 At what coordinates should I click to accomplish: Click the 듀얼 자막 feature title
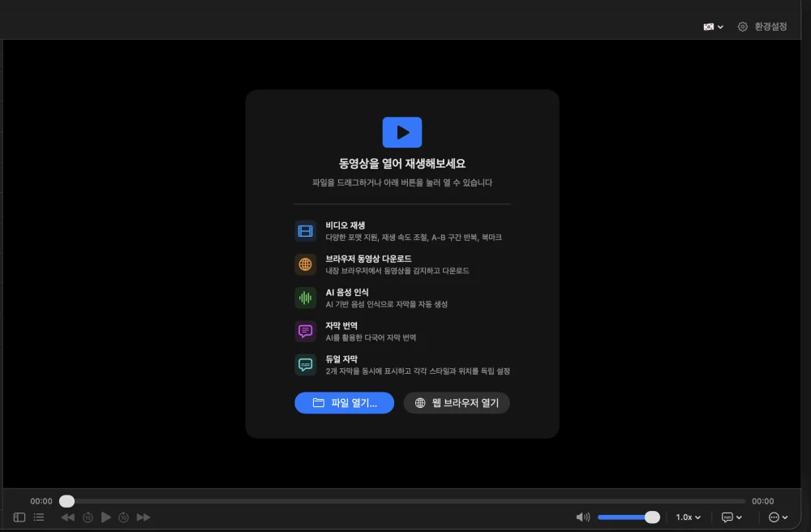pyautogui.click(x=341, y=358)
